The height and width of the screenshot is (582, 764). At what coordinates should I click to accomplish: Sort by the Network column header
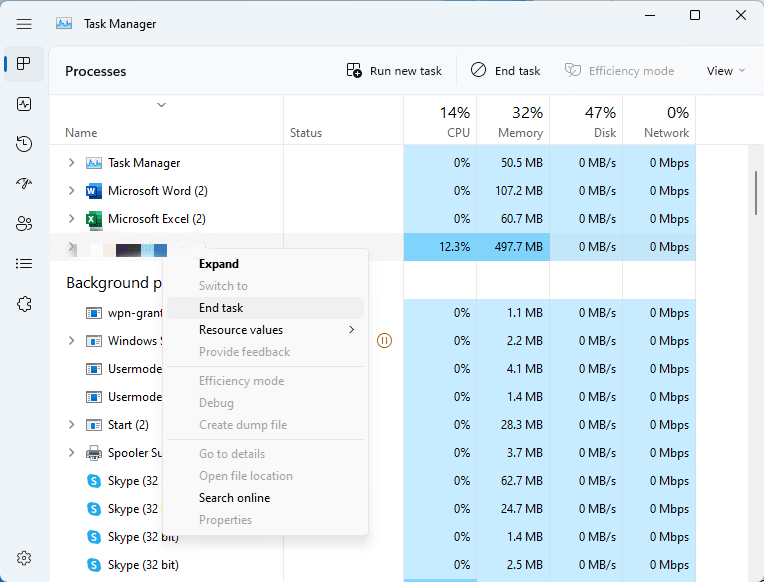[659, 121]
